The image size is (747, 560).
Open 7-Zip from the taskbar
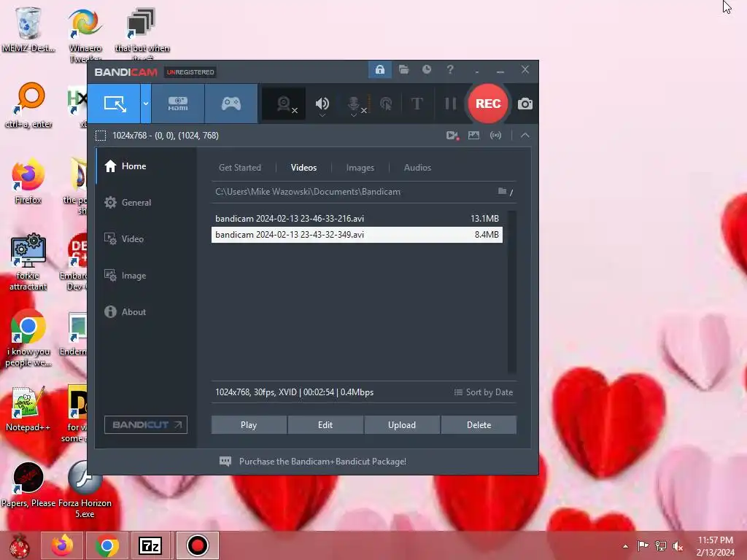(150, 545)
